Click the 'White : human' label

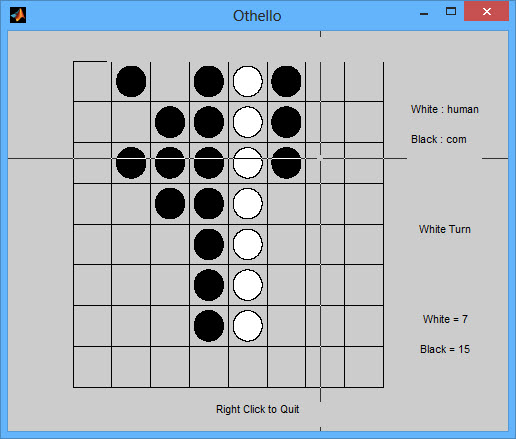click(x=445, y=109)
